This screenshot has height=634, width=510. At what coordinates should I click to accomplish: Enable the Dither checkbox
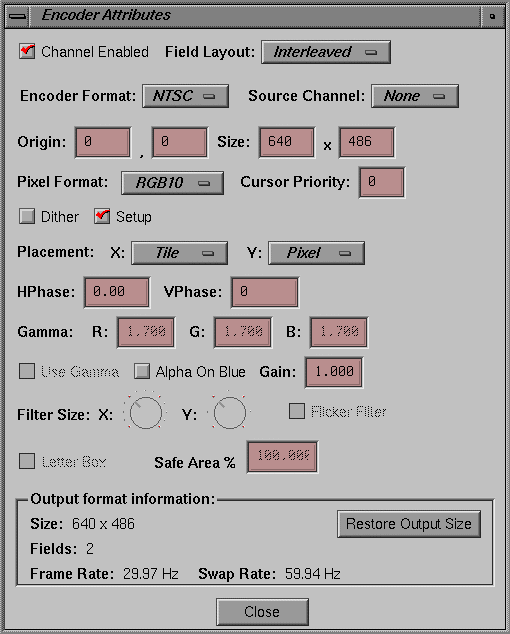27,216
